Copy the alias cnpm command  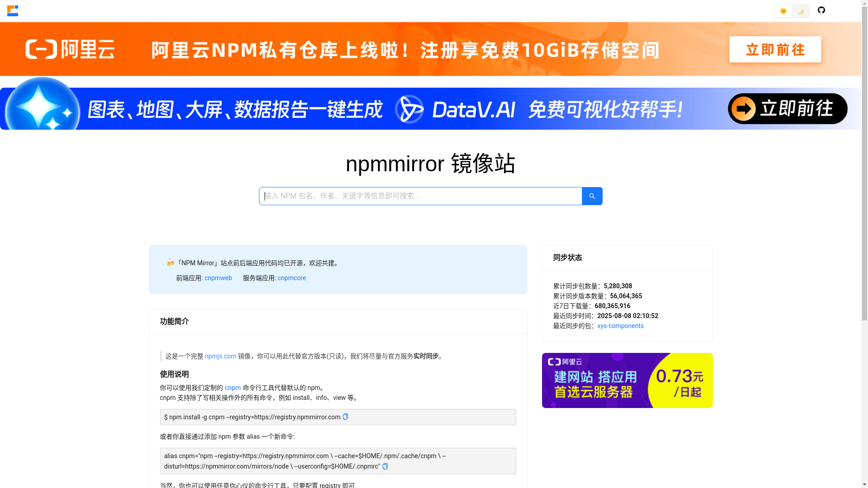click(x=385, y=466)
